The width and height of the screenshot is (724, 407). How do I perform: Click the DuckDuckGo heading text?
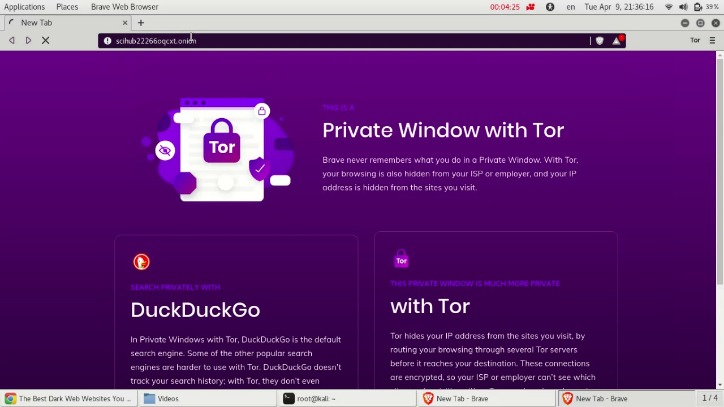tap(195, 310)
